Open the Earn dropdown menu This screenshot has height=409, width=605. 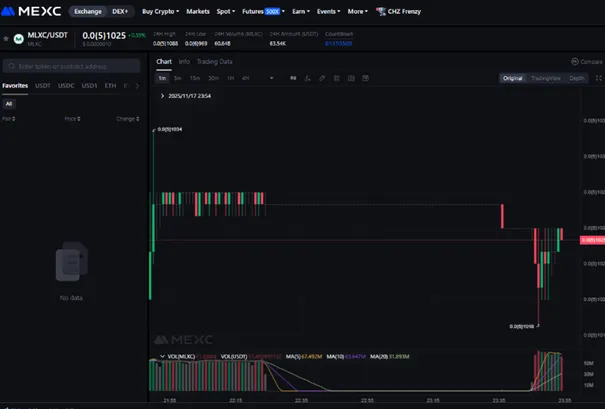click(301, 12)
